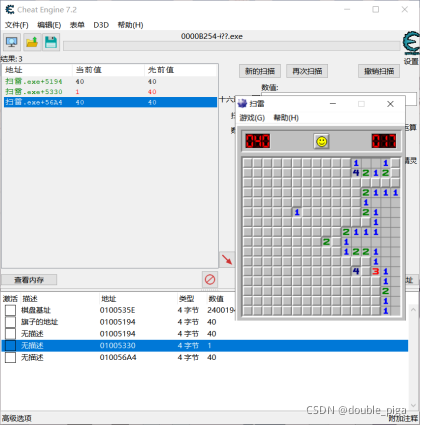421x426 pixels.
Task: Click the 新的扫描 button
Action: point(260,71)
